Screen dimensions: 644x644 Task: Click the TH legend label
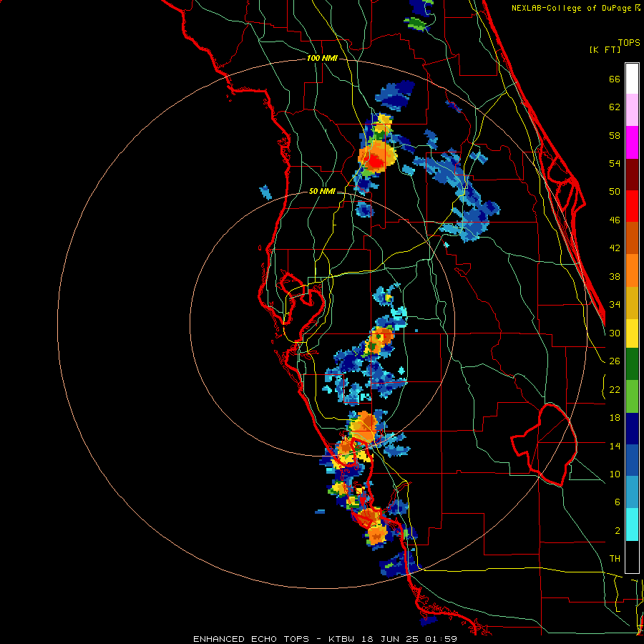(x=615, y=559)
